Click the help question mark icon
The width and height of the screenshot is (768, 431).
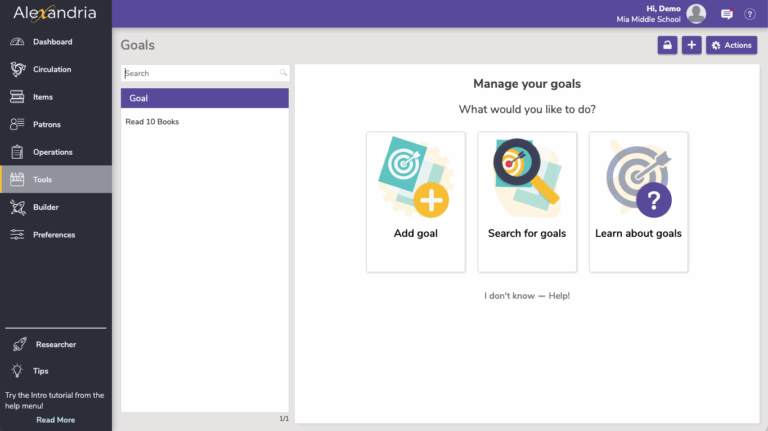click(749, 14)
